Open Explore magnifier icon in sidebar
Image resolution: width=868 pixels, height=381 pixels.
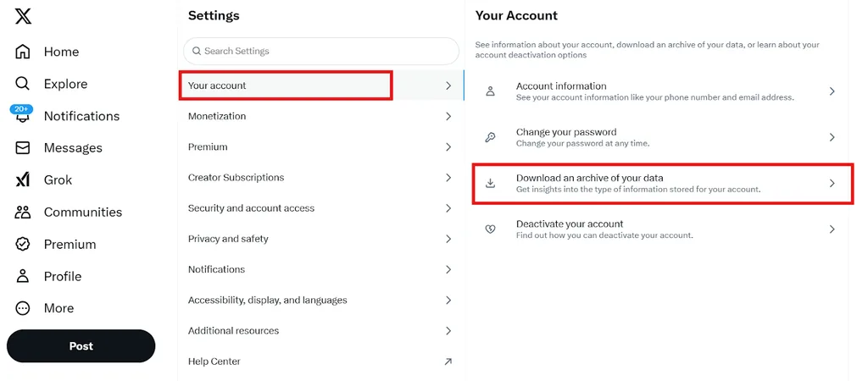(x=22, y=84)
